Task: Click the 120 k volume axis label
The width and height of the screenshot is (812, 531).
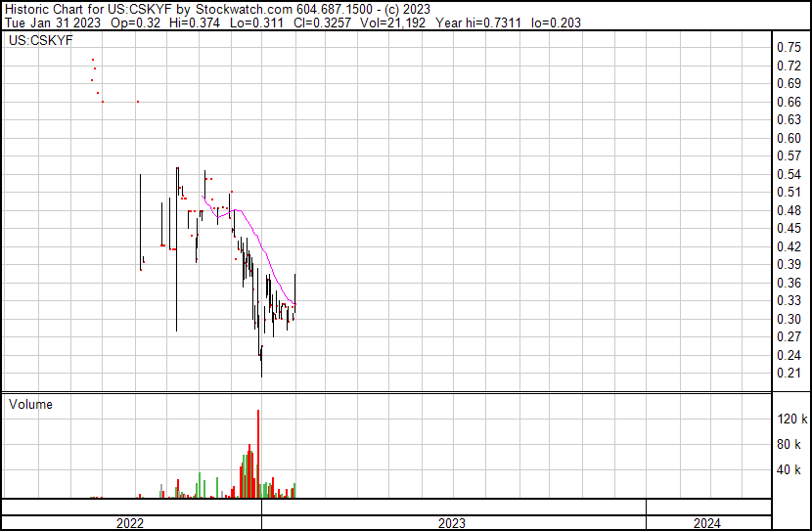Action: 790,420
